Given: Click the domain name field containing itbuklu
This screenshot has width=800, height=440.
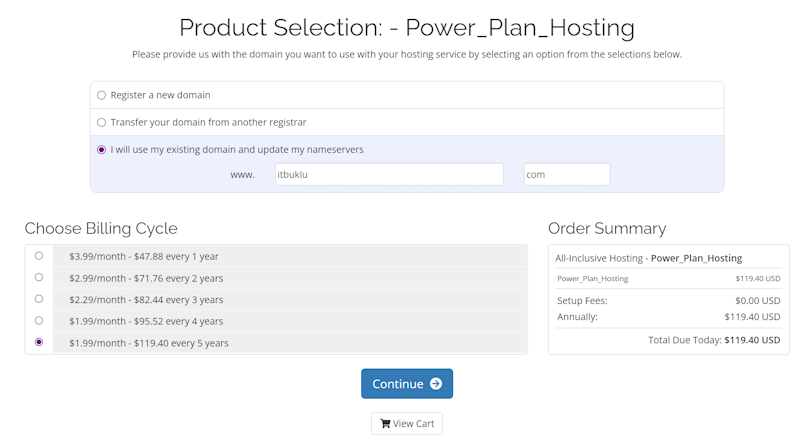Looking at the screenshot, I should pyautogui.click(x=388, y=174).
